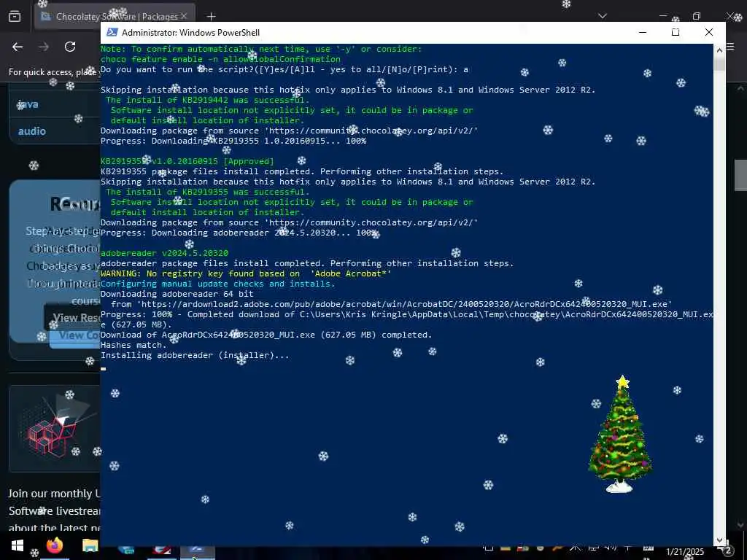Open File Explorer from taskbar
The width and height of the screenshot is (747, 560).
(x=90, y=545)
